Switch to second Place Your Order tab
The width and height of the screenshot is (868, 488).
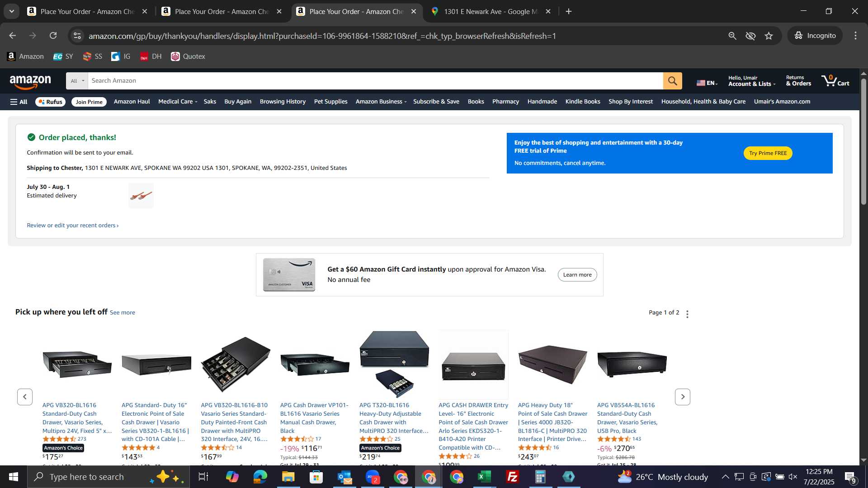222,11
